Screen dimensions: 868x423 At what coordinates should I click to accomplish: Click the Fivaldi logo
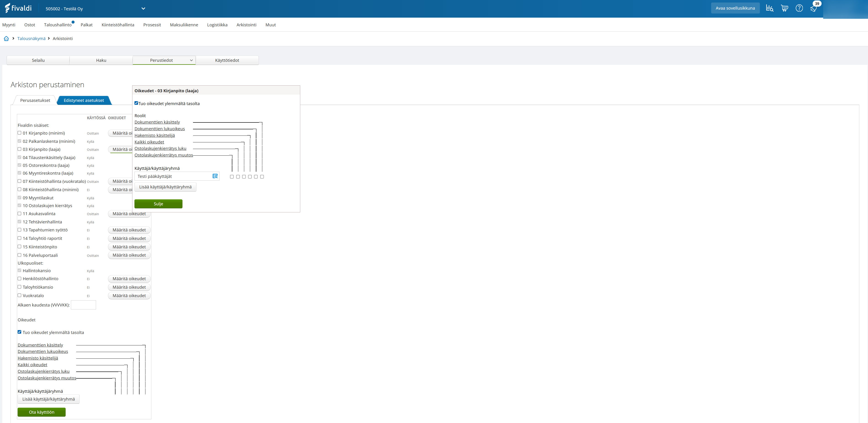(19, 8)
